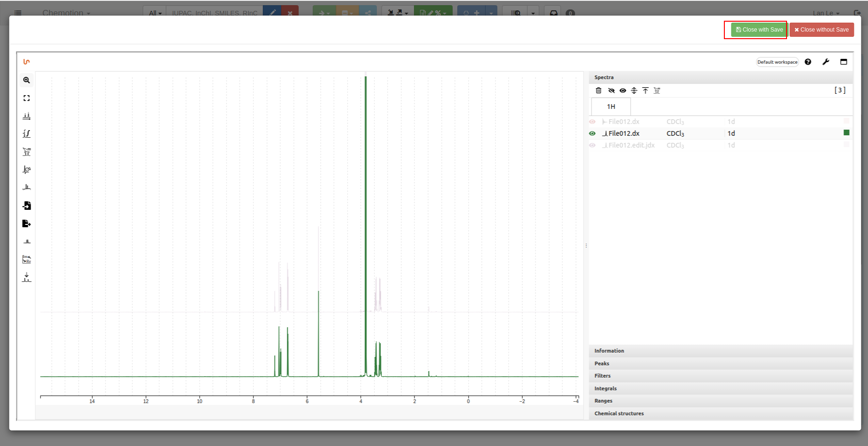Toggle visibility of green File012.dx spectrum
The image size is (868, 446).
(592, 133)
